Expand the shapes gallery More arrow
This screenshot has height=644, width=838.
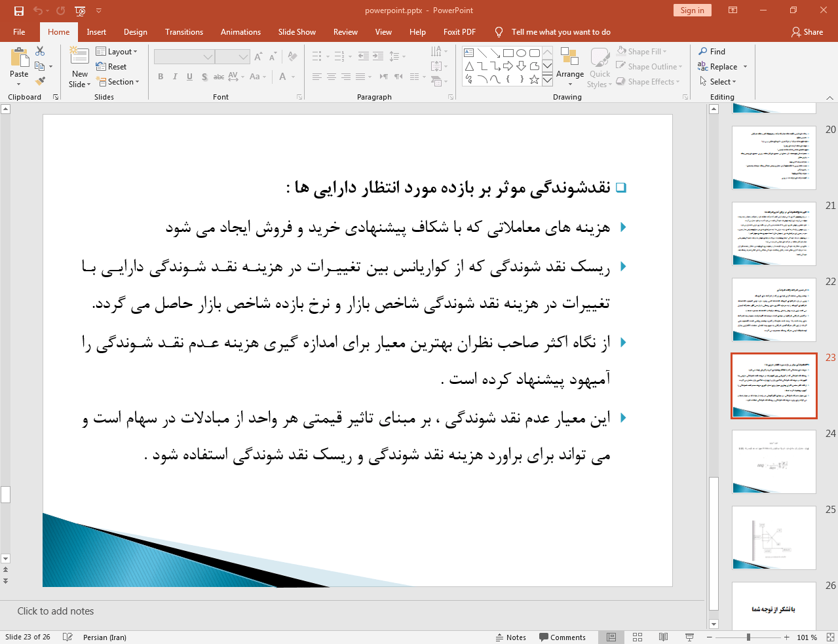click(547, 80)
